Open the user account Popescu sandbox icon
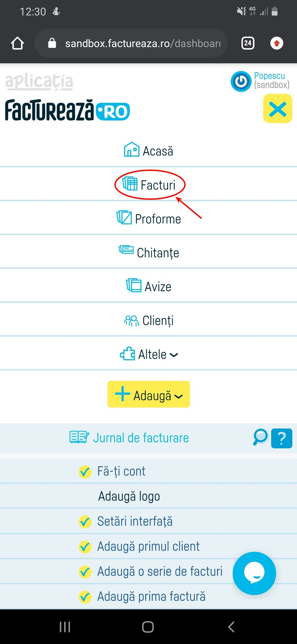This screenshot has width=297, height=644. (241, 81)
